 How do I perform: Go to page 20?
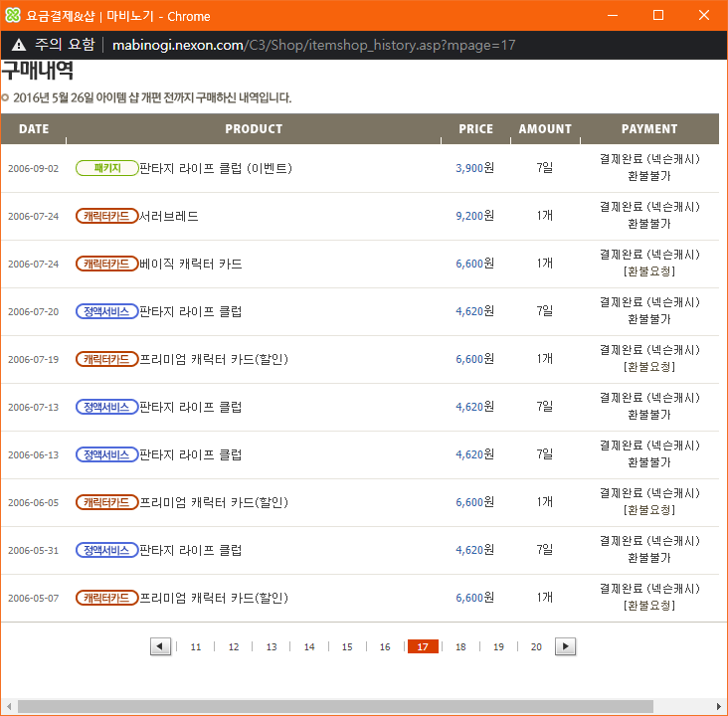[536, 646]
